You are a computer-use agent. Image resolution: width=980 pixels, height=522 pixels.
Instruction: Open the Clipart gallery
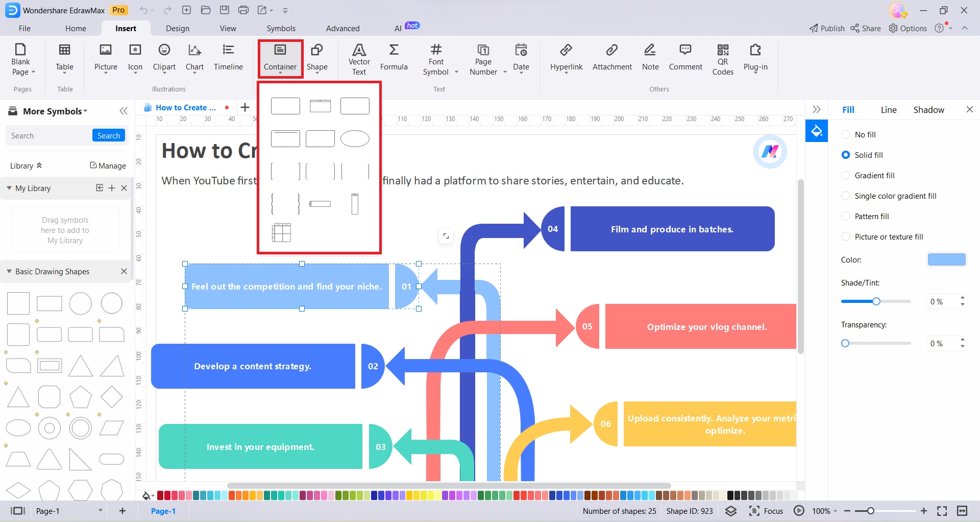[x=164, y=59]
